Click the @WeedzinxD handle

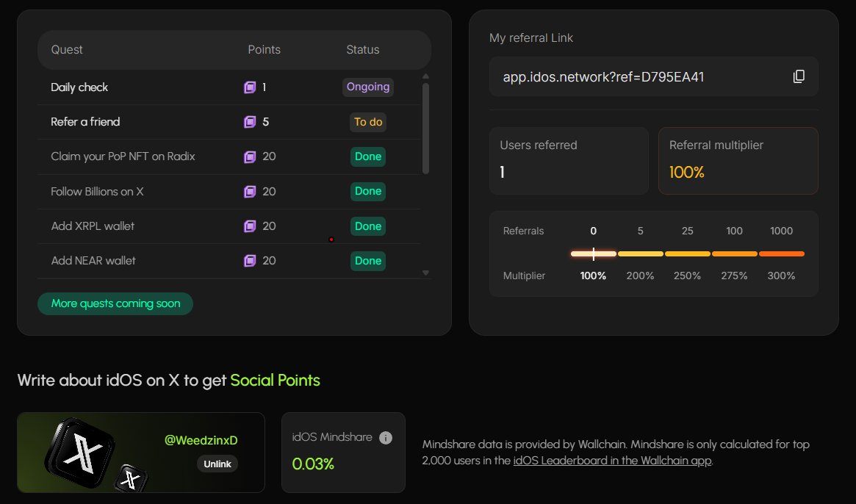tap(201, 440)
